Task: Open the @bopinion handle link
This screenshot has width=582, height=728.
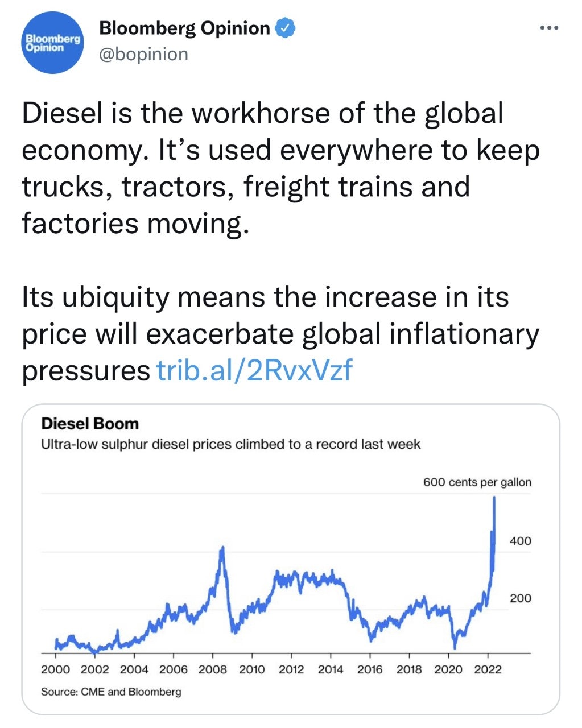Action: [143, 54]
